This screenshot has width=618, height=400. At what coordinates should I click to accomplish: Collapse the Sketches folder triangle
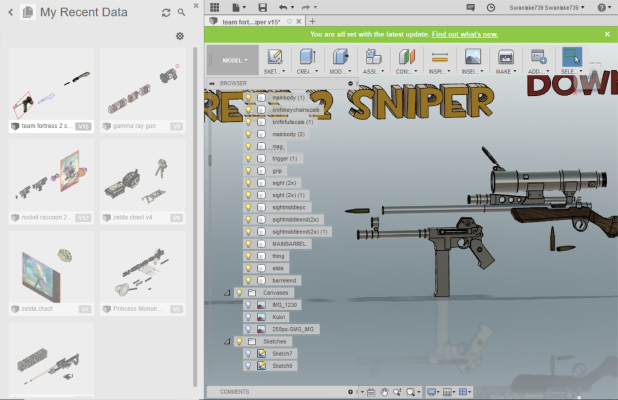[227, 341]
